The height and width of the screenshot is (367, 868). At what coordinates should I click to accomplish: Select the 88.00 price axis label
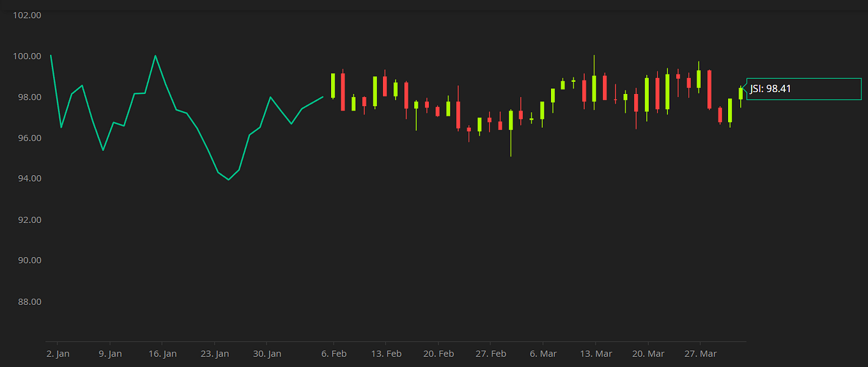27,302
